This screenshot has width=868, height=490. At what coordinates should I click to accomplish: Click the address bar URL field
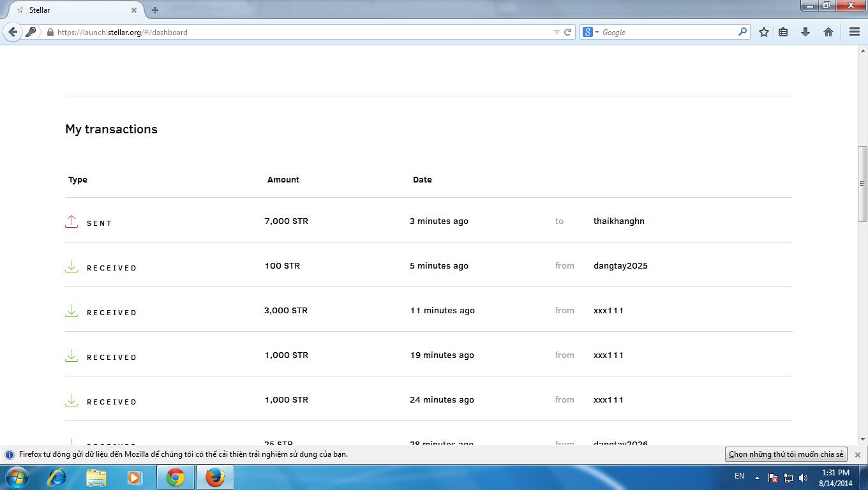(x=300, y=32)
